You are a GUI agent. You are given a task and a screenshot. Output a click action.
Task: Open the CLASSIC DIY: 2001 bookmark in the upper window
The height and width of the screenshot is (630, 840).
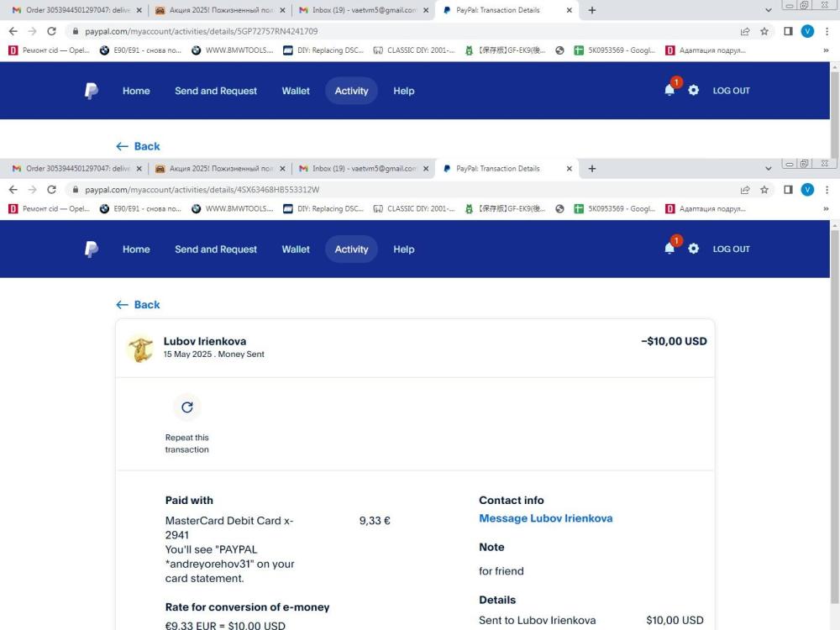click(414, 50)
